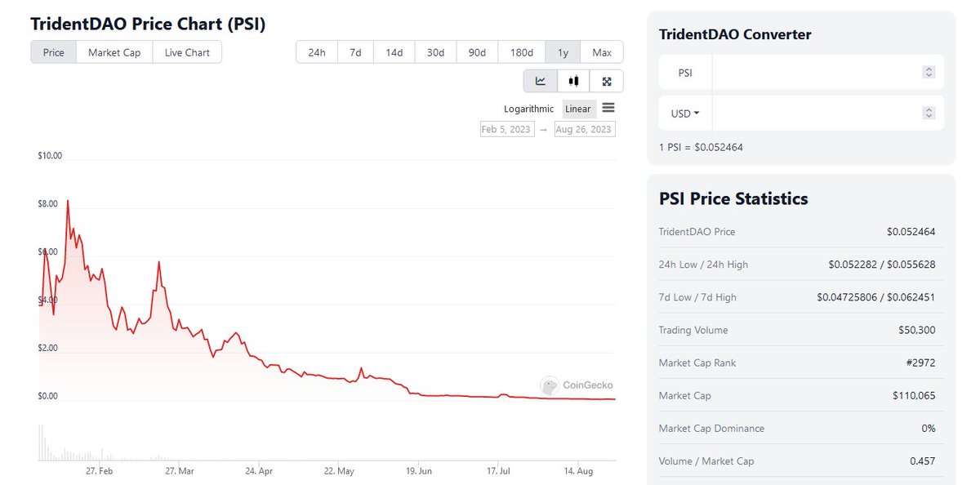Switch to candlestick chart icon
This screenshot has height=485, width=980.
click(x=574, y=81)
